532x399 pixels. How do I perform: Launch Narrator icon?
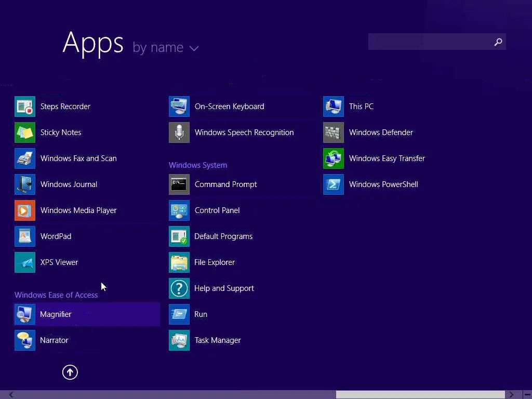pyautogui.click(x=25, y=340)
